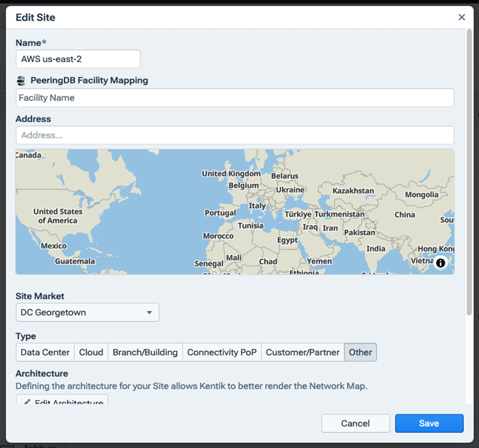The width and height of the screenshot is (479, 448).
Task: Click the Address input field
Action: (235, 135)
